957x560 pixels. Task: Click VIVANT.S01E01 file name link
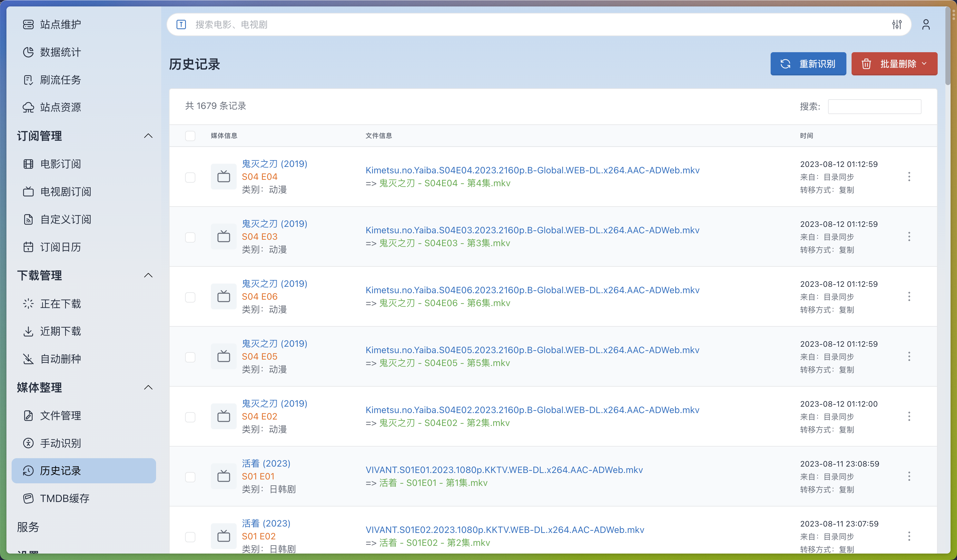(504, 470)
